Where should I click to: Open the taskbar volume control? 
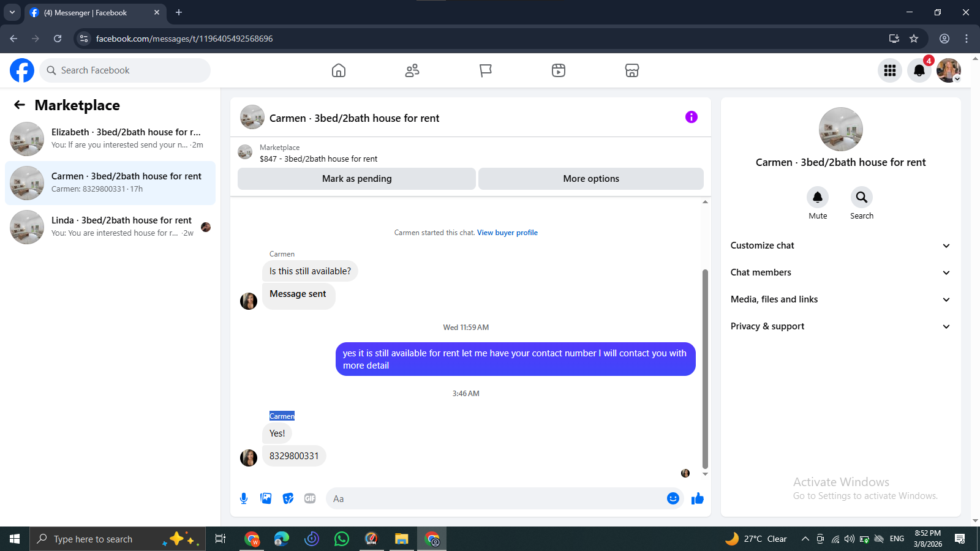(x=850, y=539)
